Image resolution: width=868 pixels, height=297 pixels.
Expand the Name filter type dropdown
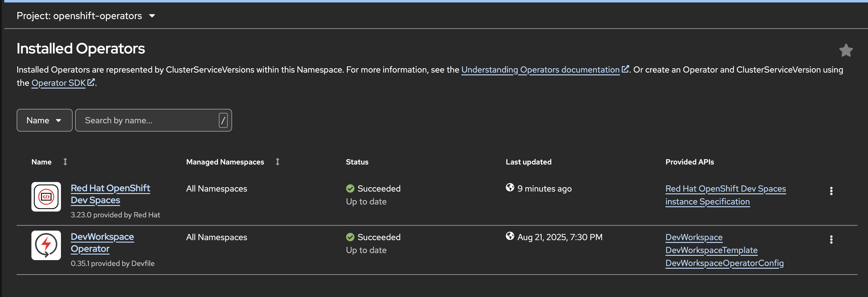44,120
